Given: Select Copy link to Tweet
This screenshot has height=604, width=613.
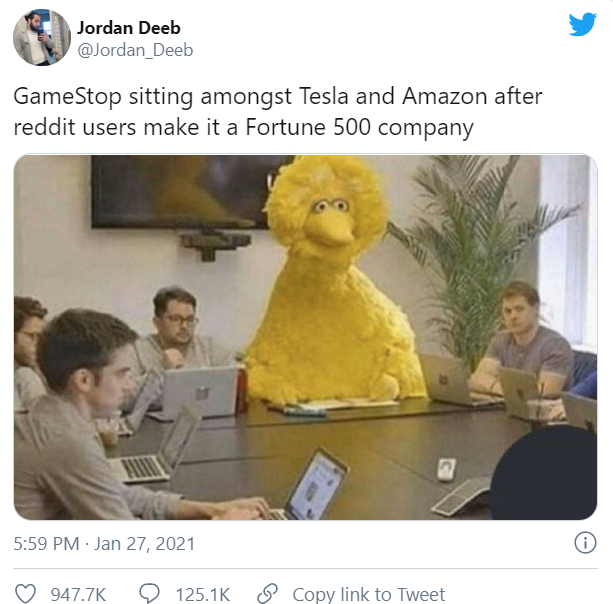Looking at the screenshot, I should [368, 594].
